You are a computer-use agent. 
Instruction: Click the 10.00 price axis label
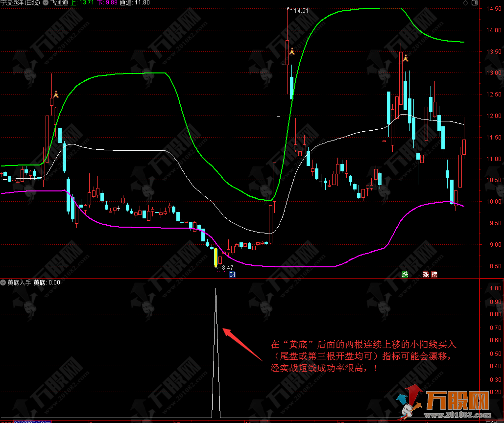(494, 202)
